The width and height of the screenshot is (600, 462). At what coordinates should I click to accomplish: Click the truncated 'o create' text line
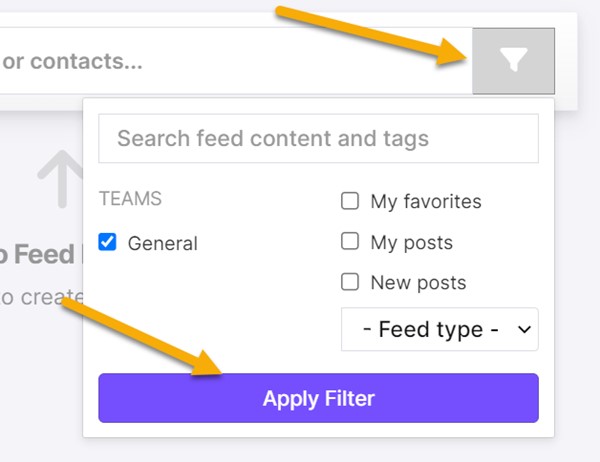[38, 297]
